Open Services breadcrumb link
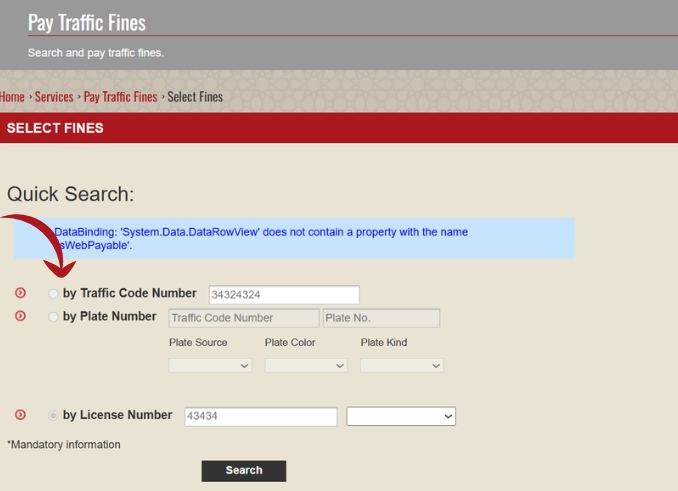Viewport: 678px width, 491px height. tap(54, 97)
